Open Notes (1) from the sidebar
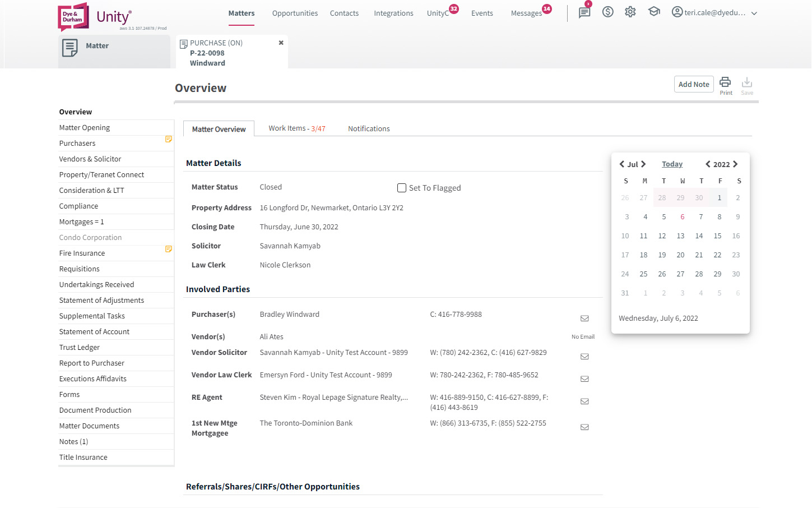The image size is (812, 508). [73, 441]
